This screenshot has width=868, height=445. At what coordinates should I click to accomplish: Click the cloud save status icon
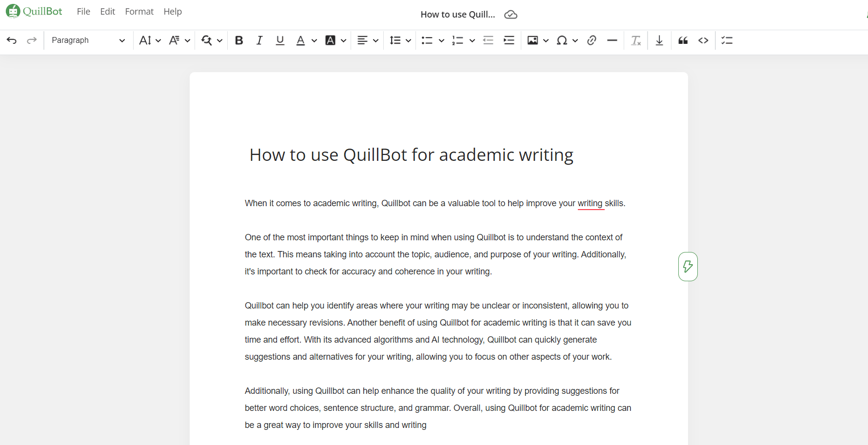pyautogui.click(x=511, y=15)
